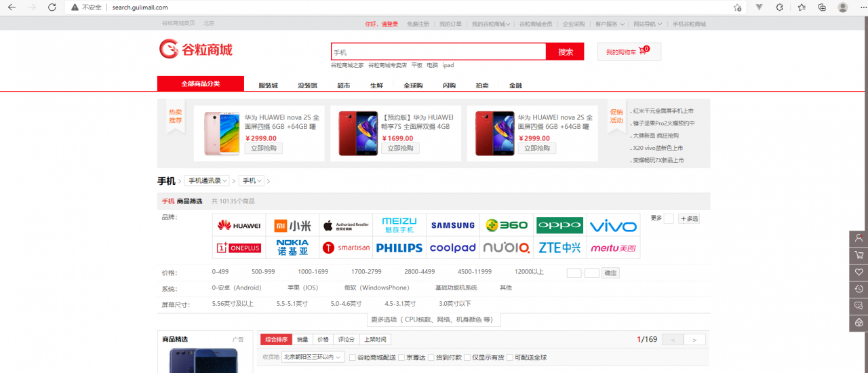Open the cart icon in right sidebar
Screen dimensions: 868x373
(859, 256)
